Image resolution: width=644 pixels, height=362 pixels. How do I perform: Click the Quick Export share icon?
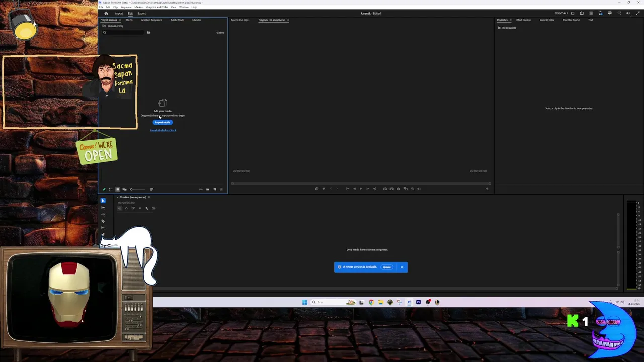582,13
